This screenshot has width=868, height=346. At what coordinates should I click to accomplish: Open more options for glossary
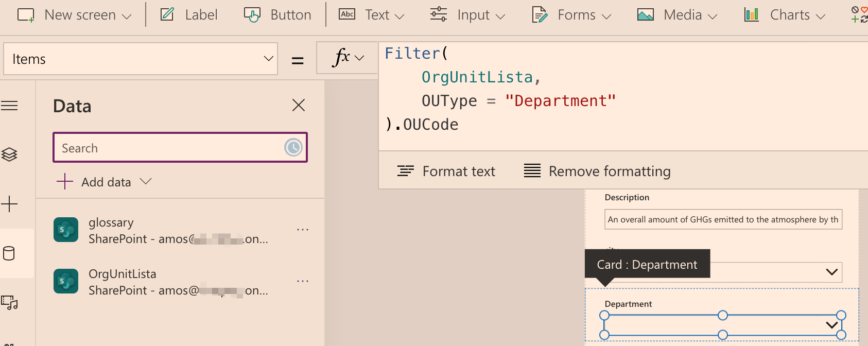[x=303, y=230]
